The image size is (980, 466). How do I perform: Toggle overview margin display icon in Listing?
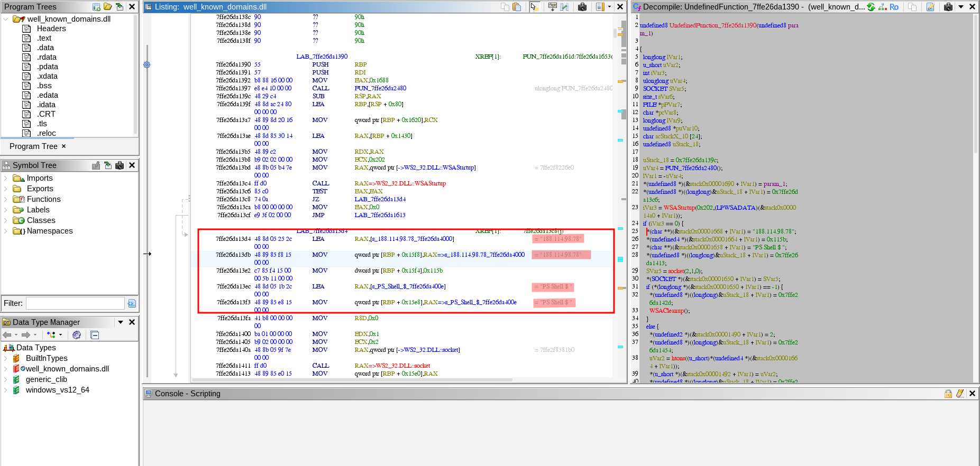[x=600, y=7]
